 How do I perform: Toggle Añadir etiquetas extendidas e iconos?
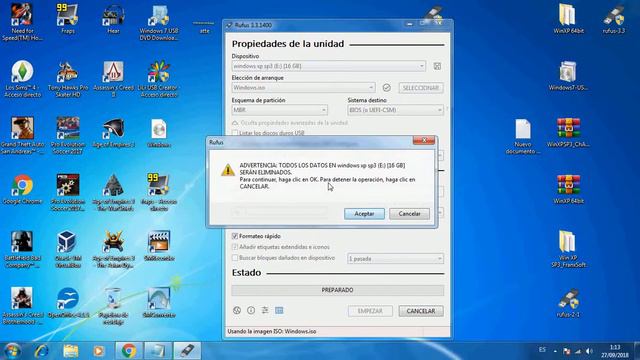click(x=235, y=247)
